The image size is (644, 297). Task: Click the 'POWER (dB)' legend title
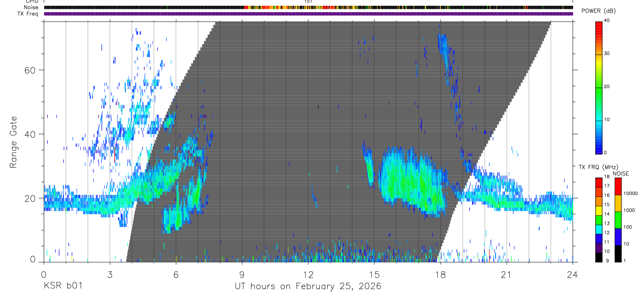(598, 12)
